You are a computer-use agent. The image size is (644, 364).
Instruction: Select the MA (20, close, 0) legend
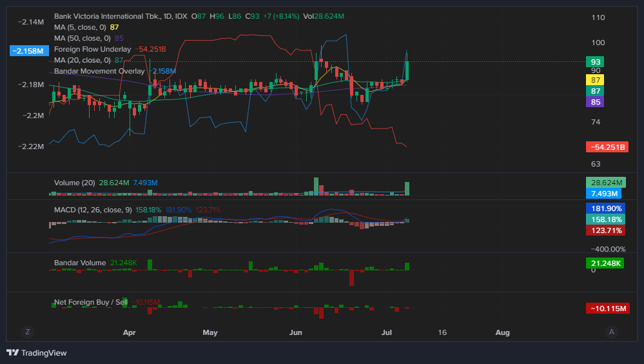click(x=82, y=60)
